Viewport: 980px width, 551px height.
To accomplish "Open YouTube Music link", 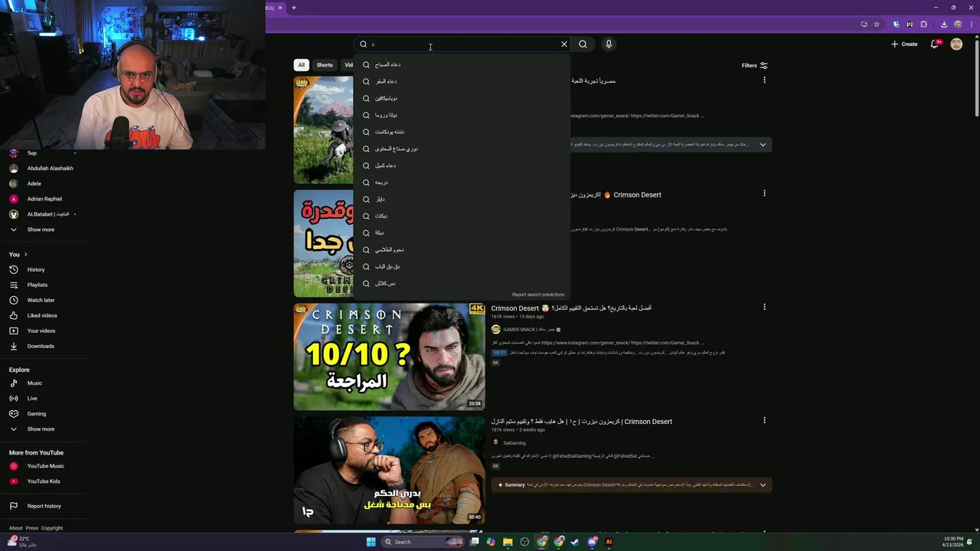I will [x=46, y=466].
